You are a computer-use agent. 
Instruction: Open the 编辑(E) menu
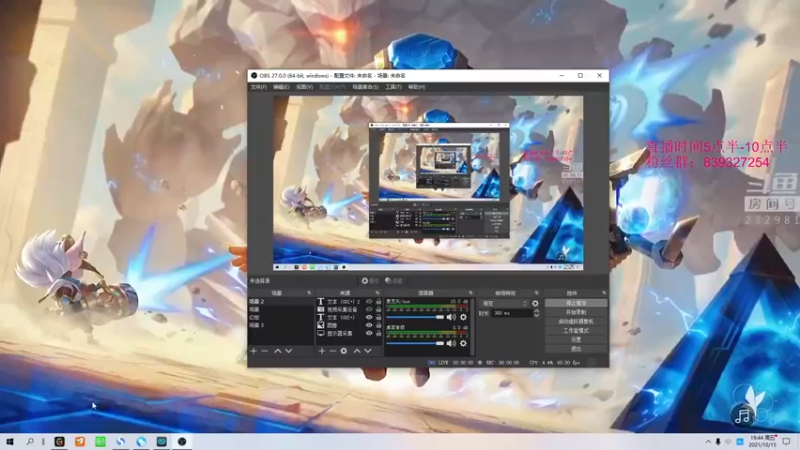[281, 87]
